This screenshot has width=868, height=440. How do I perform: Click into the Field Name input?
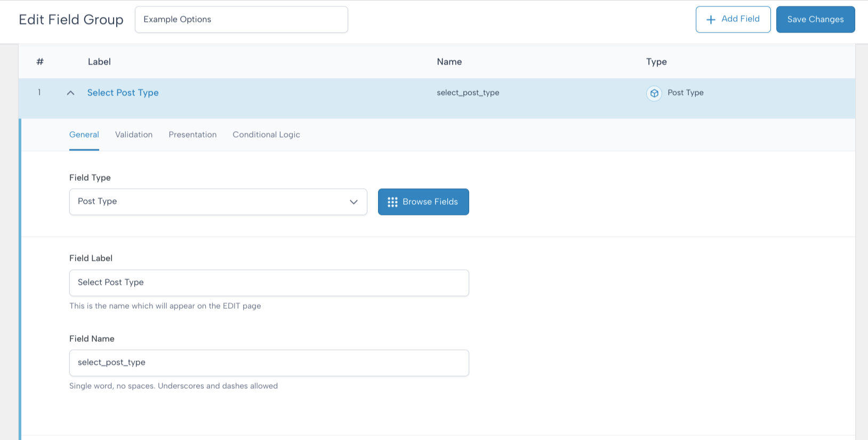269,363
